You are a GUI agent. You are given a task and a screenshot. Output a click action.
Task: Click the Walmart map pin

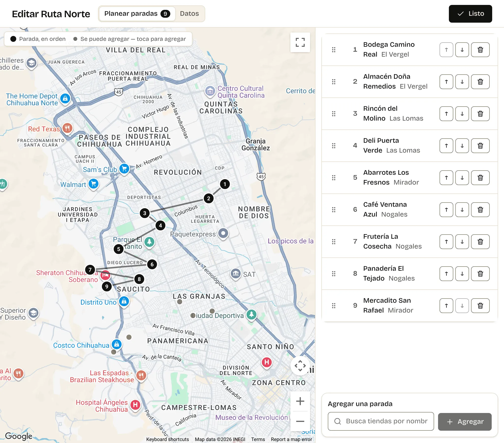[x=94, y=184]
